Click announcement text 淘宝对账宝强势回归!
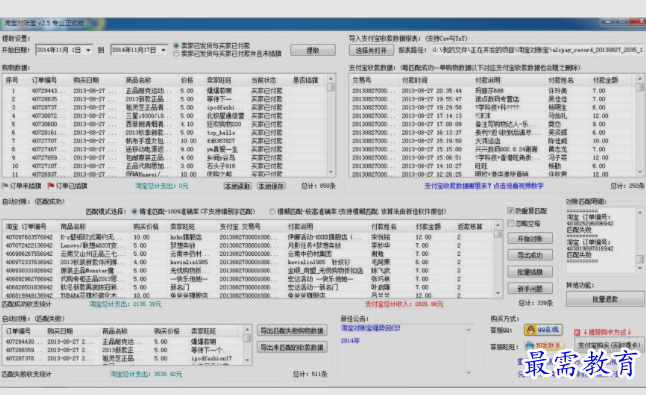 (x=370, y=328)
